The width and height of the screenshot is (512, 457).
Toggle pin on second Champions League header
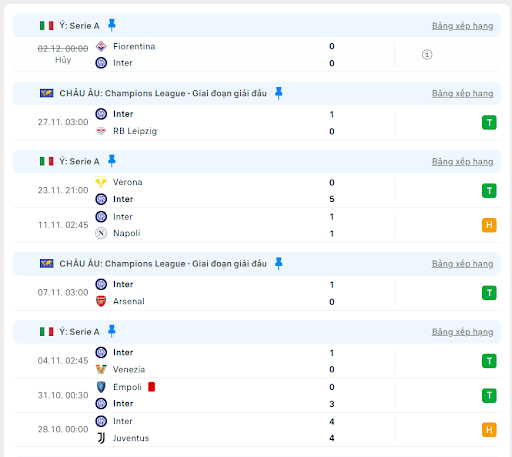279,264
